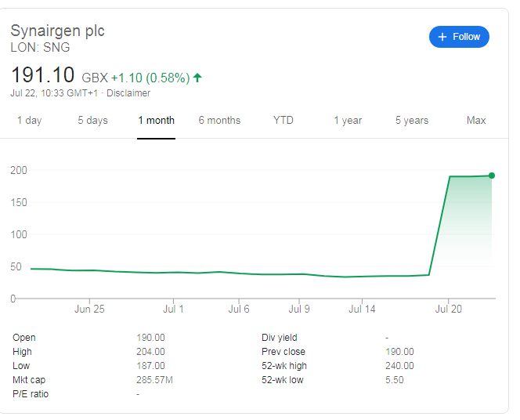The width and height of the screenshot is (520, 420).
Task: Click the Low value 187.00
Action: (150, 366)
